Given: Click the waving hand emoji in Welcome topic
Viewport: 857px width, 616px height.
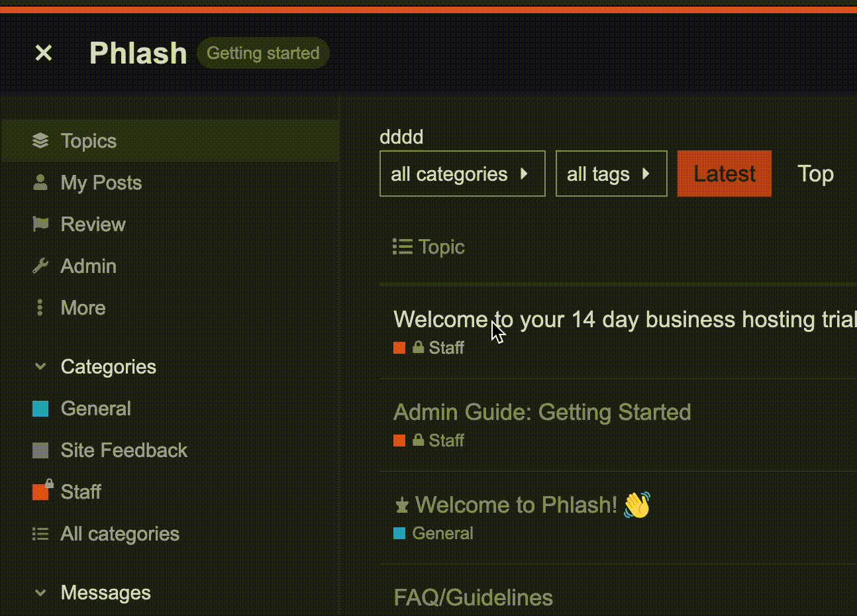Looking at the screenshot, I should [x=637, y=505].
